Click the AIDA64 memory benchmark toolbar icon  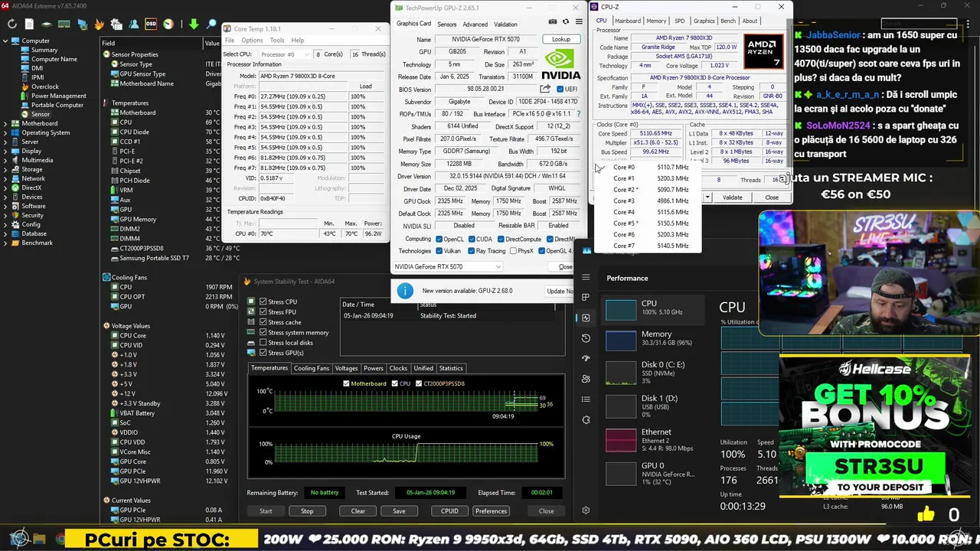coord(64,24)
